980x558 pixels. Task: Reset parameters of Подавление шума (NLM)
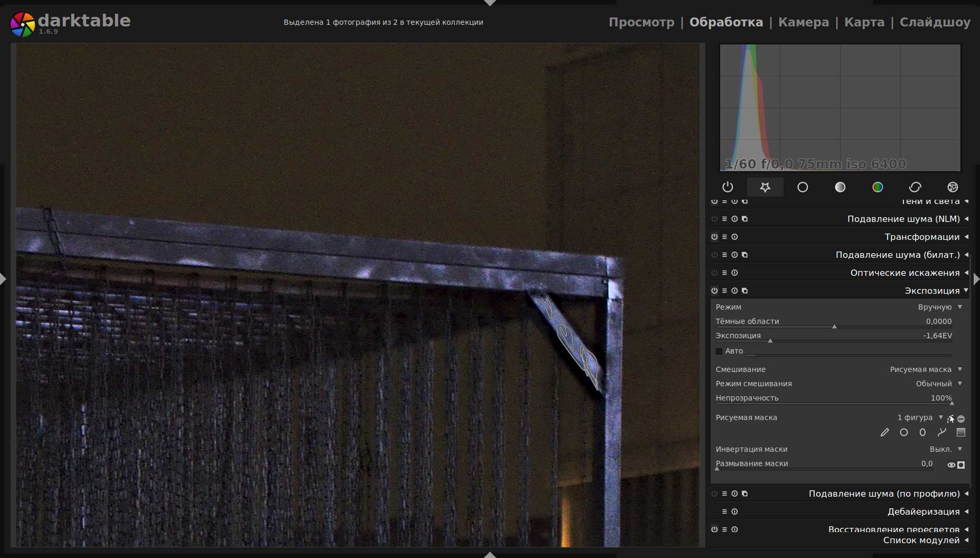[x=734, y=219]
